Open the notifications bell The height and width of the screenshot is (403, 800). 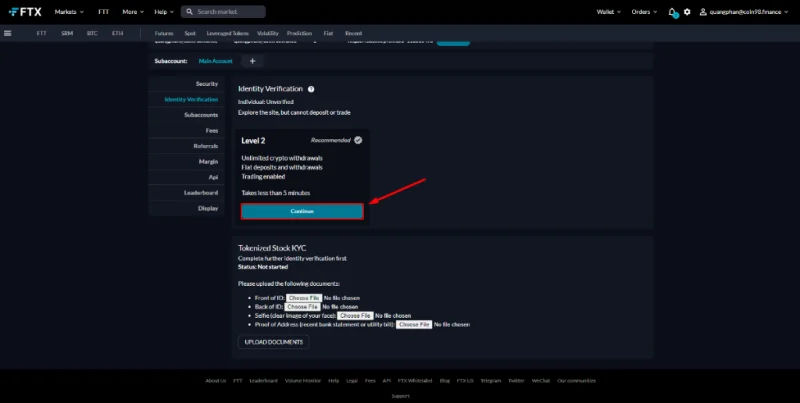(x=672, y=12)
